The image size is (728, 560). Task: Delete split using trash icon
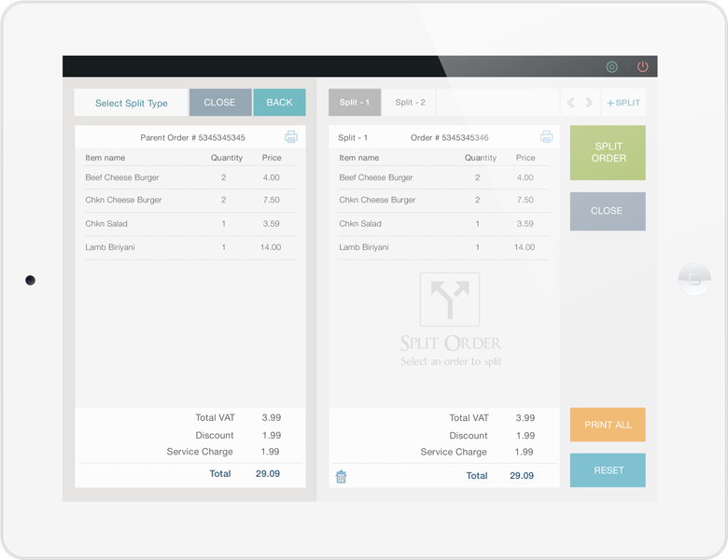[x=342, y=476]
